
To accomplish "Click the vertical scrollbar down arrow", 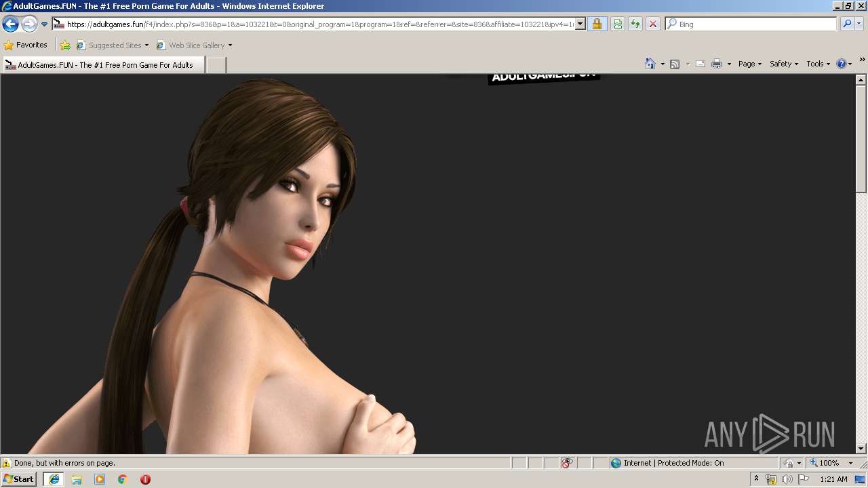I will click(861, 448).
